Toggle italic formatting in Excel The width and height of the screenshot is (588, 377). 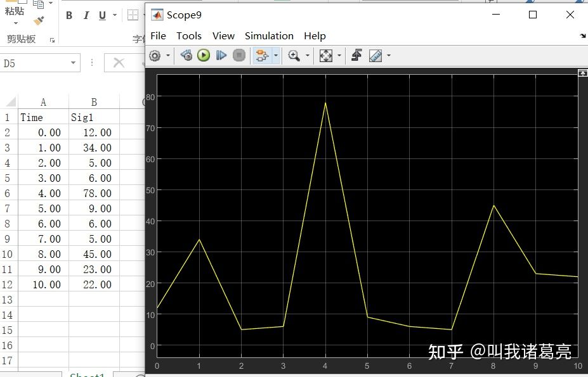(86, 15)
